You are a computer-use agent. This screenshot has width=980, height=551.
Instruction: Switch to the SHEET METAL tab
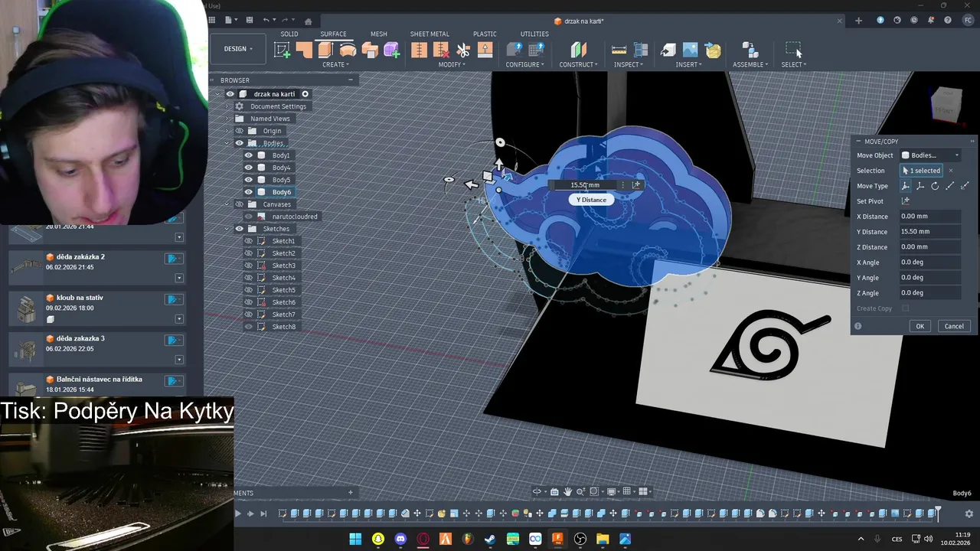click(430, 34)
